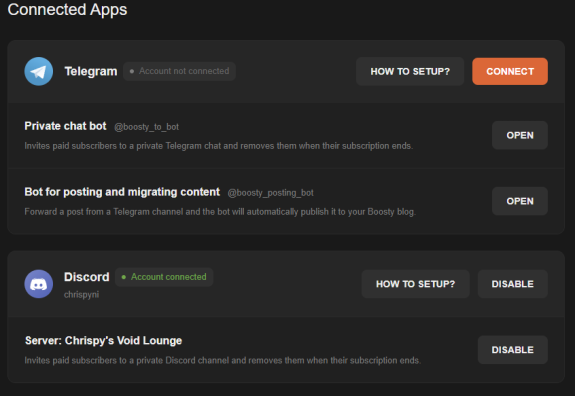Click the private Telegram chat description text
Screen dimensions: 575x396
[x=219, y=146]
